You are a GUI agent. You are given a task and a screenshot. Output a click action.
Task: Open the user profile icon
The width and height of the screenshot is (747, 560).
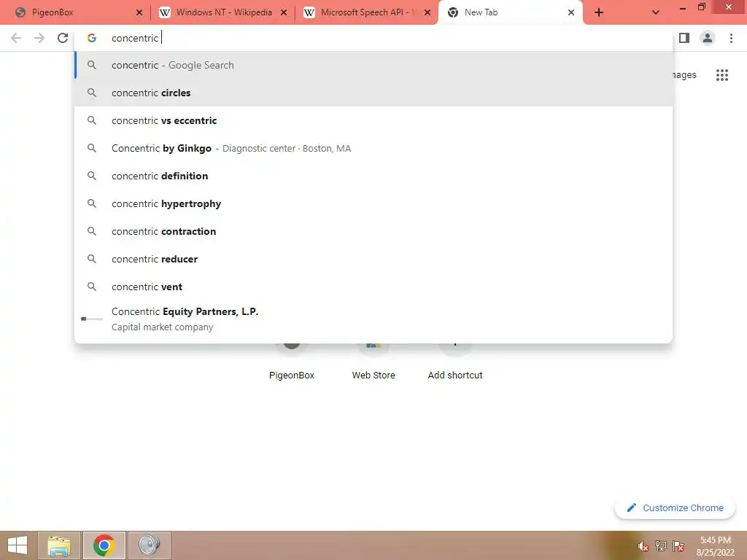coord(708,38)
